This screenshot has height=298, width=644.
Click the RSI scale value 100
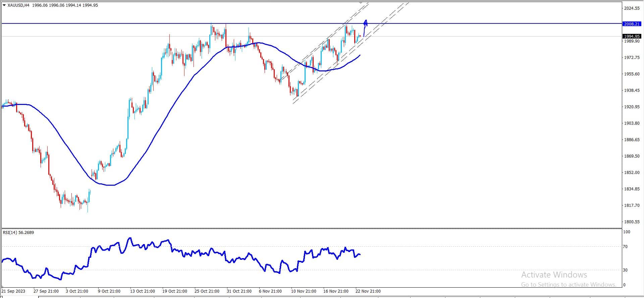tap(627, 232)
